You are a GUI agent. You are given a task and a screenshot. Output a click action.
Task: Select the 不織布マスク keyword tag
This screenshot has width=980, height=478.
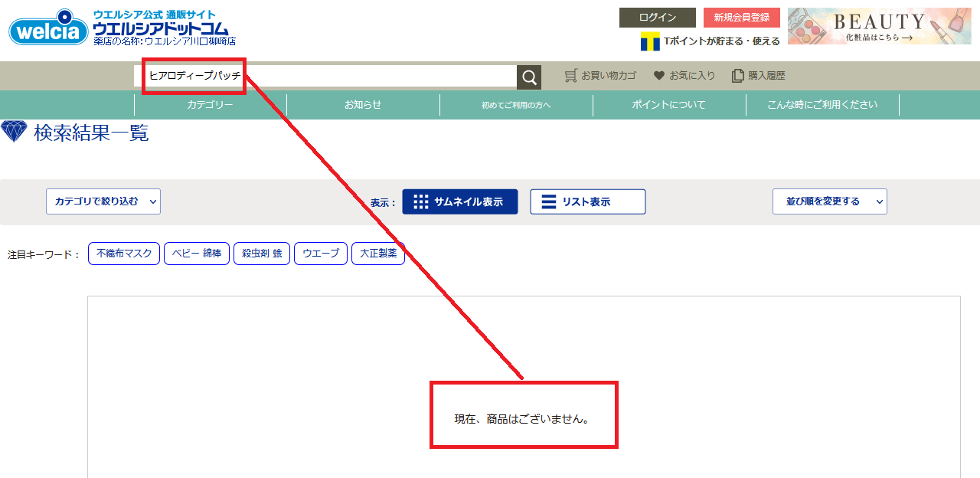click(x=124, y=254)
